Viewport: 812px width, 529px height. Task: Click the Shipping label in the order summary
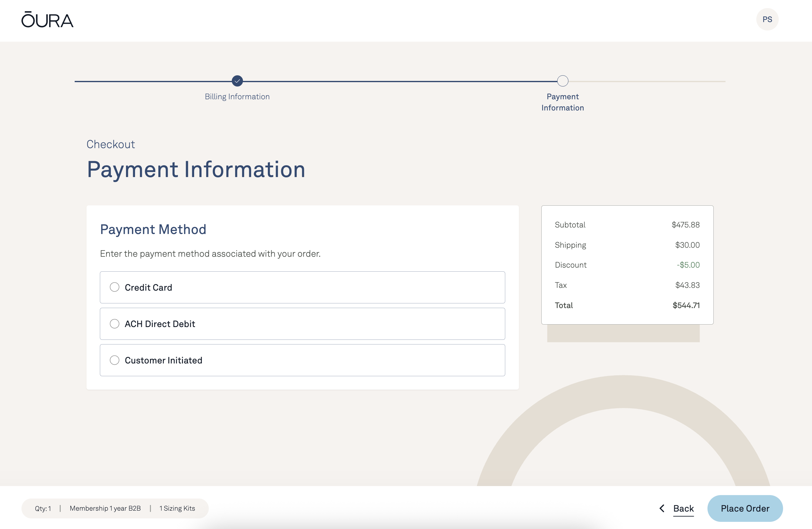570,245
